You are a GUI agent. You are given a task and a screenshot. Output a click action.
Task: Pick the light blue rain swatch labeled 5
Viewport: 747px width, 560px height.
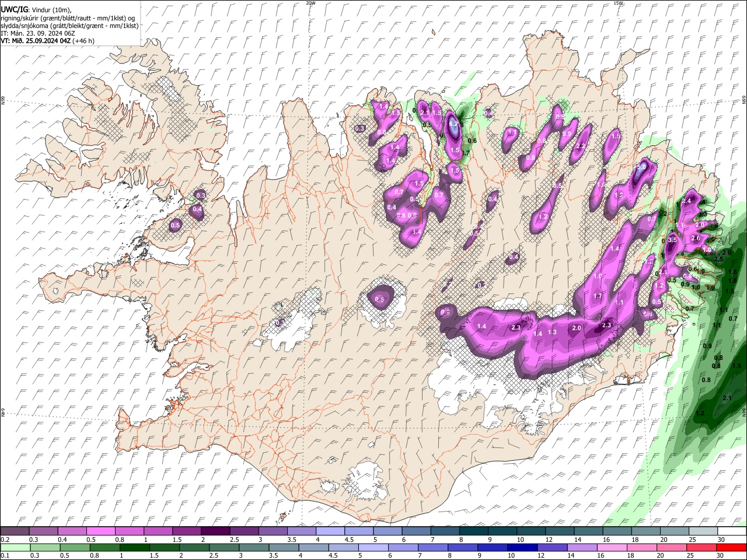pos(373,547)
